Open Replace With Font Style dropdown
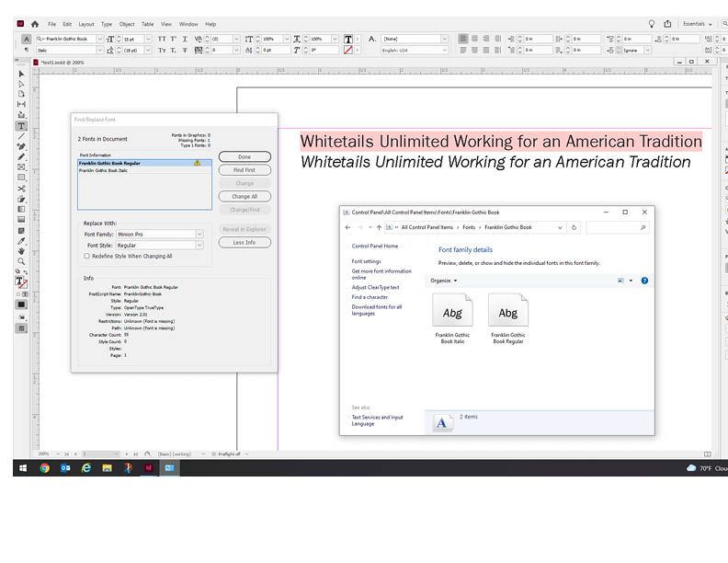Image resolution: width=728 pixels, height=563 pixels. click(x=199, y=246)
